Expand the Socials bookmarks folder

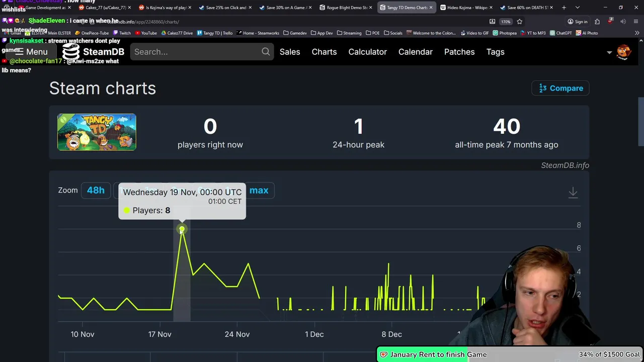click(393, 33)
